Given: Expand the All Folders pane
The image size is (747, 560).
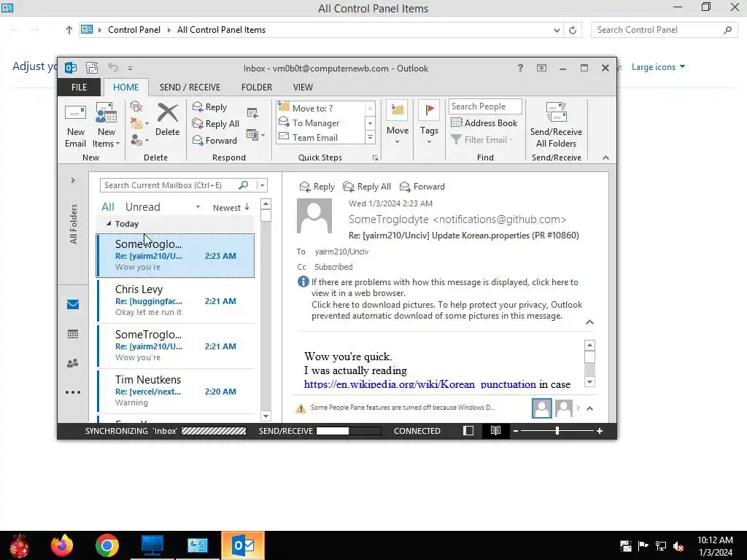Looking at the screenshot, I should [x=73, y=181].
